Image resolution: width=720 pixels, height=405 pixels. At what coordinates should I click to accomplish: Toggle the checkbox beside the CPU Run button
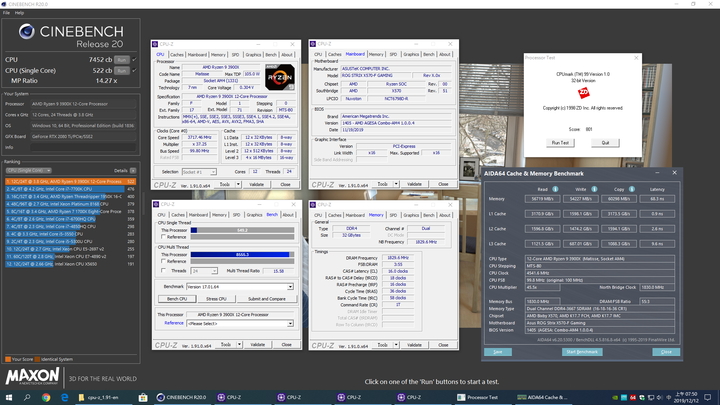(134, 59)
